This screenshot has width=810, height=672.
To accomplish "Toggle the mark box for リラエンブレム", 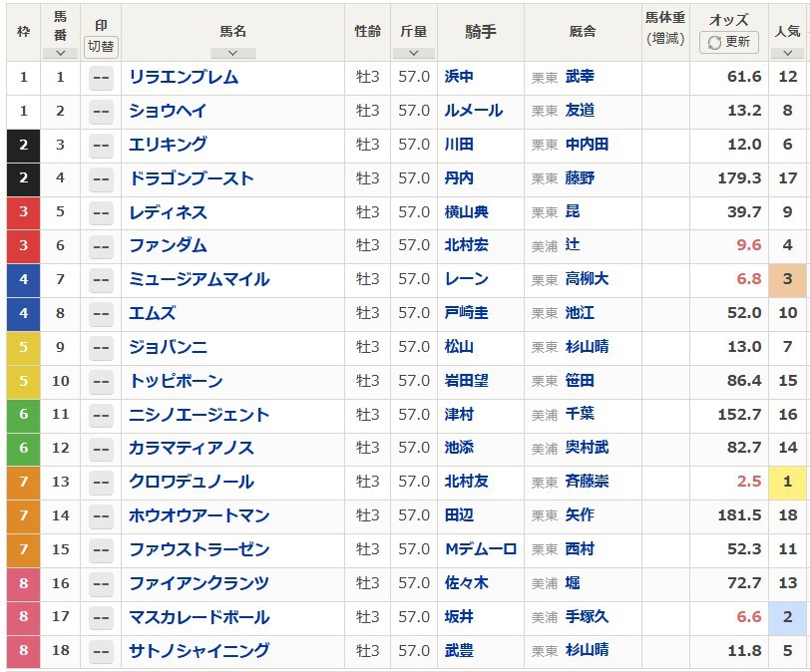I will 101,78.
